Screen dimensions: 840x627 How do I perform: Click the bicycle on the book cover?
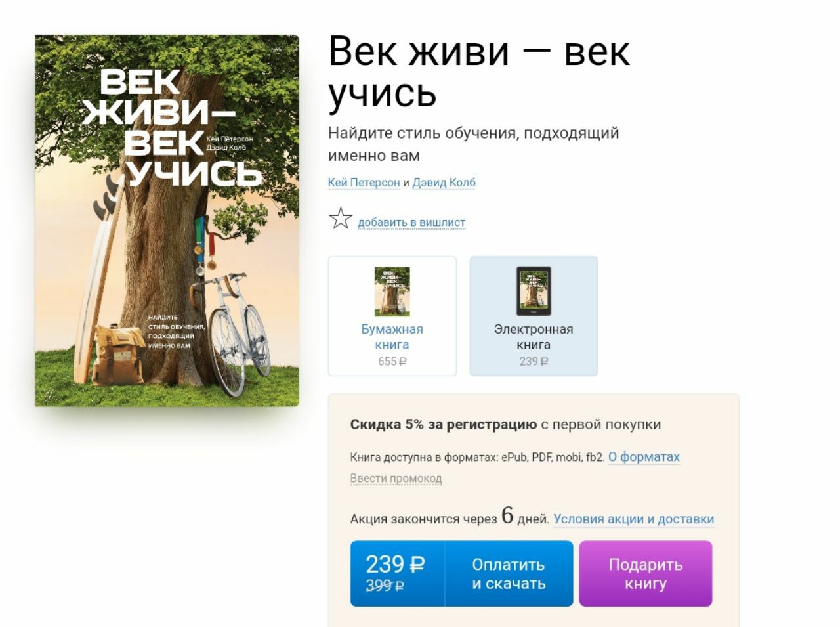[x=231, y=332]
